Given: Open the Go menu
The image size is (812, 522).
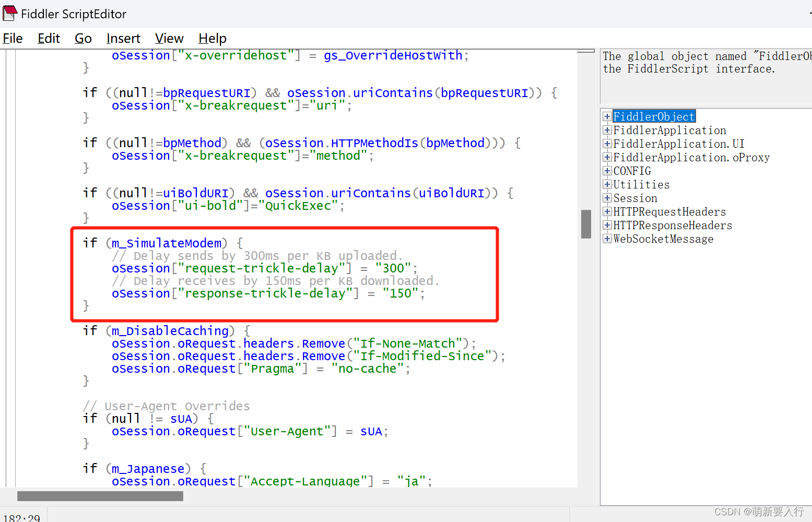Looking at the screenshot, I should [83, 39].
